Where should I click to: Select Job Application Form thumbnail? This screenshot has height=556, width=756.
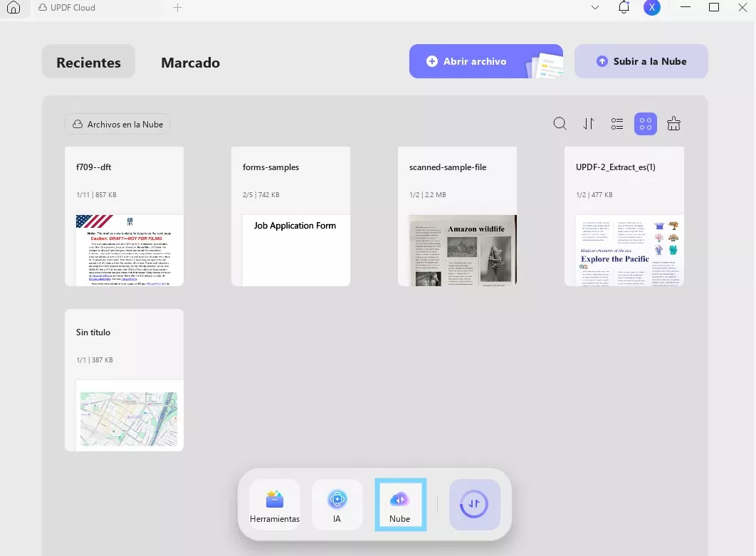click(x=296, y=251)
